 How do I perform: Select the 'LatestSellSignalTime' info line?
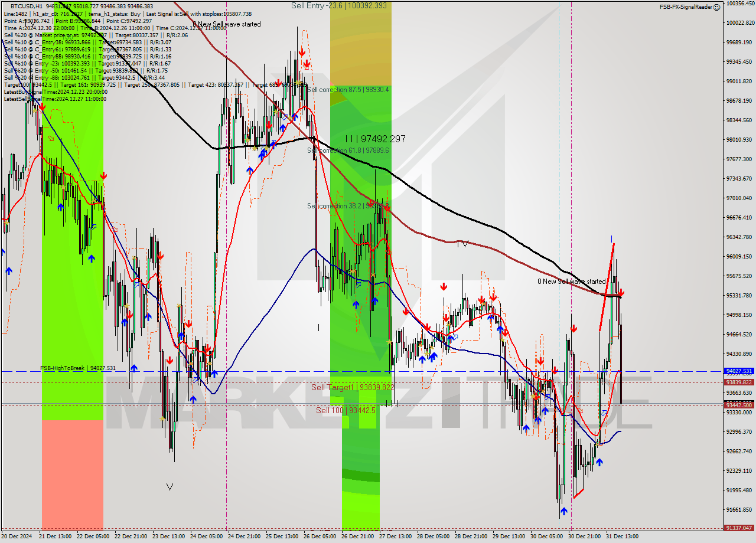[x=55, y=99]
